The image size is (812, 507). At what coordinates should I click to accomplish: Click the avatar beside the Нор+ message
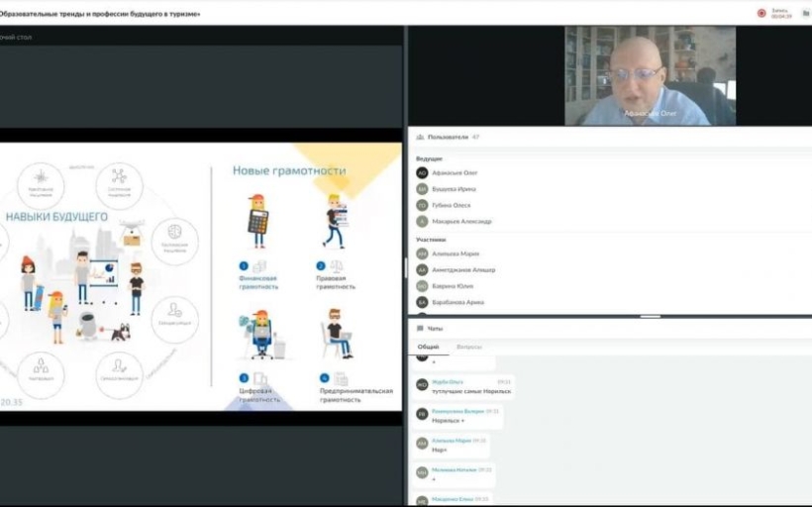point(422,444)
